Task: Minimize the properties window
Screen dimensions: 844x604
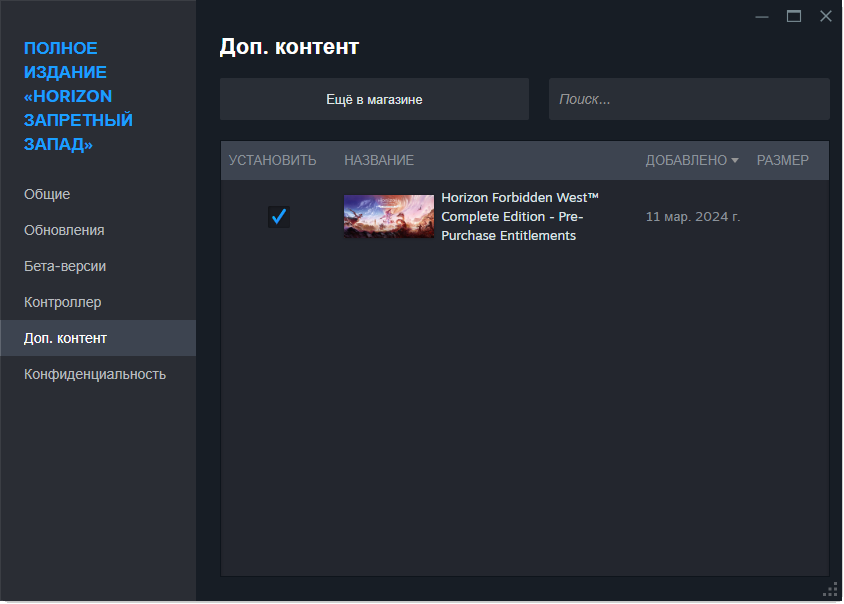Action: point(762,17)
